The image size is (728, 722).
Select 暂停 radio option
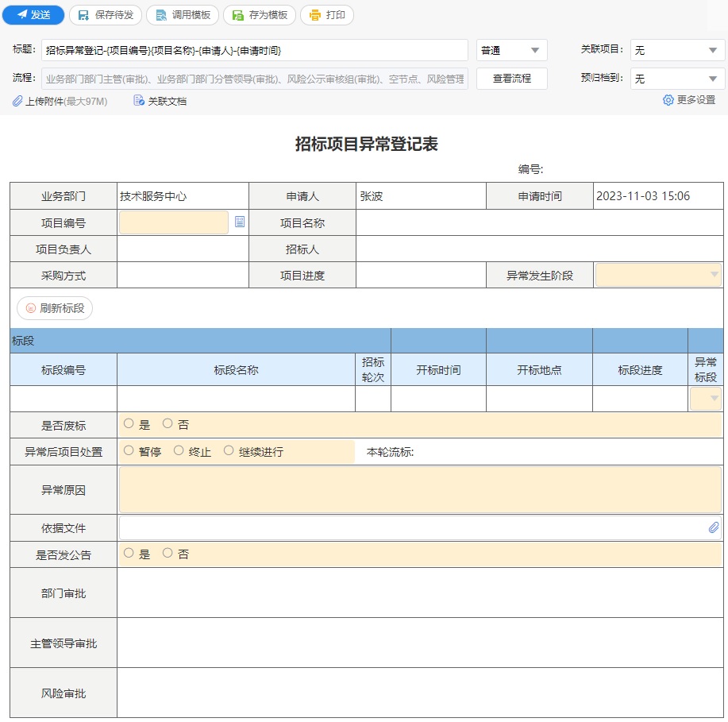click(x=129, y=450)
